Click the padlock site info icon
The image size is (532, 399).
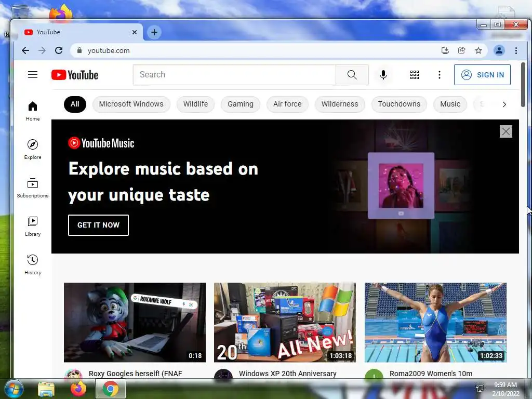pyautogui.click(x=79, y=50)
